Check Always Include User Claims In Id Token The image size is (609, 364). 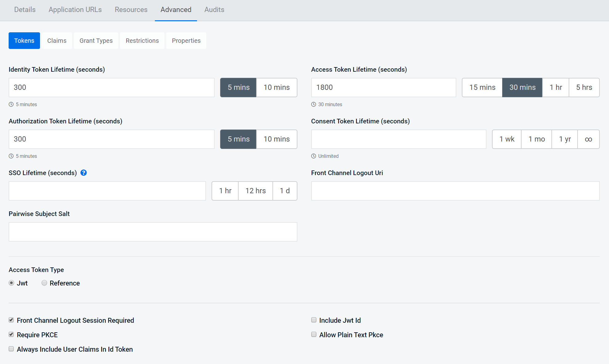(11, 349)
